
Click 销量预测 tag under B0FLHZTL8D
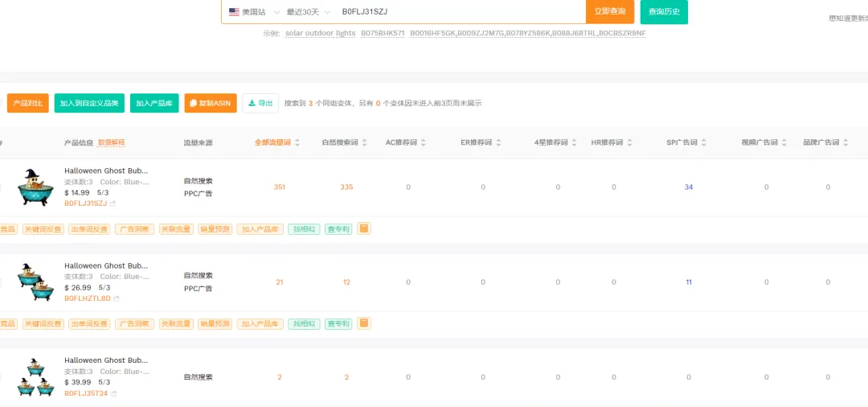coord(215,324)
